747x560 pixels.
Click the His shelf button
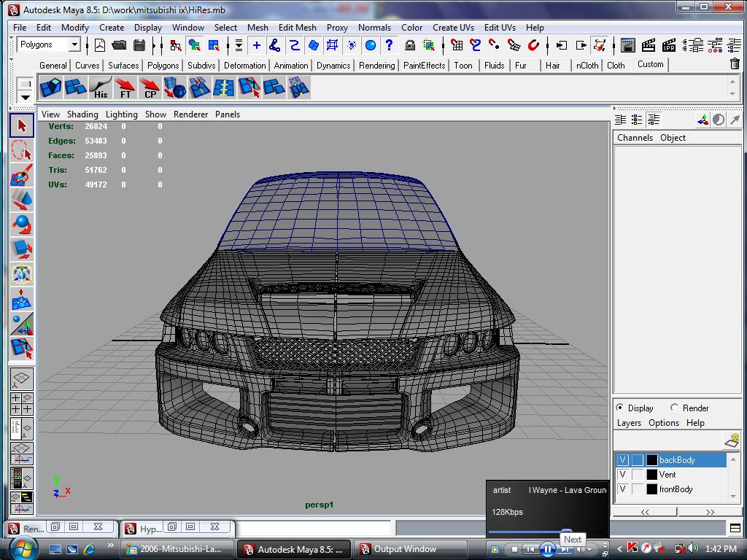(x=101, y=88)
